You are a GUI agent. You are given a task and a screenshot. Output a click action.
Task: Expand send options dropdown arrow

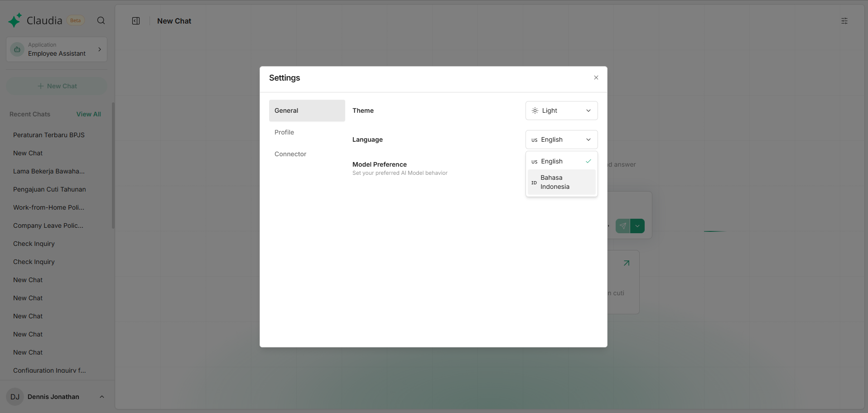click(637, 226)
